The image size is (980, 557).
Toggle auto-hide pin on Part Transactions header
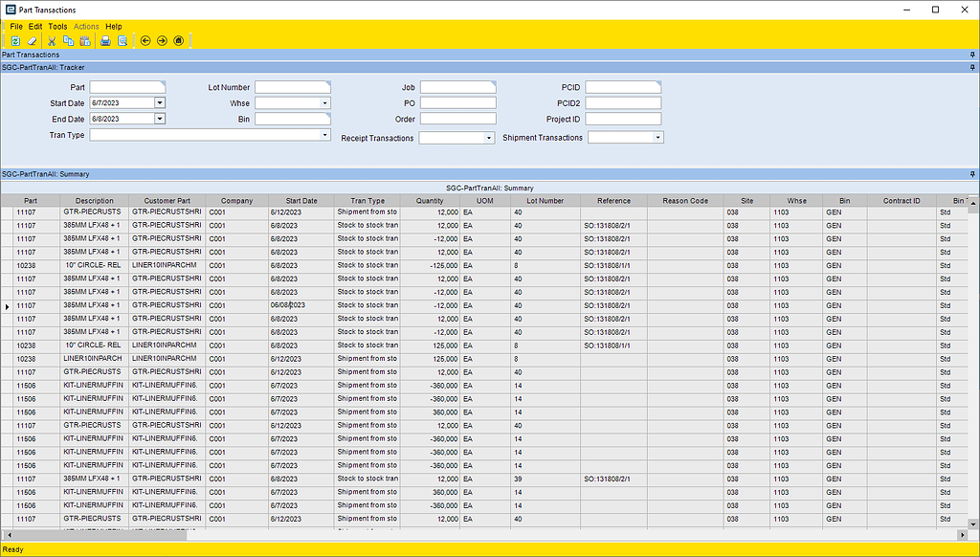[971, 55]
